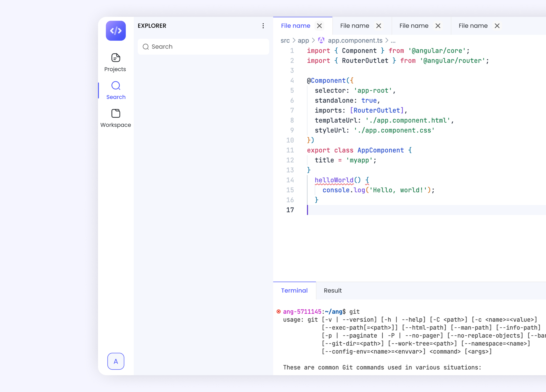
Task: Click line number 11 in gutter
Action: (290, 150)
